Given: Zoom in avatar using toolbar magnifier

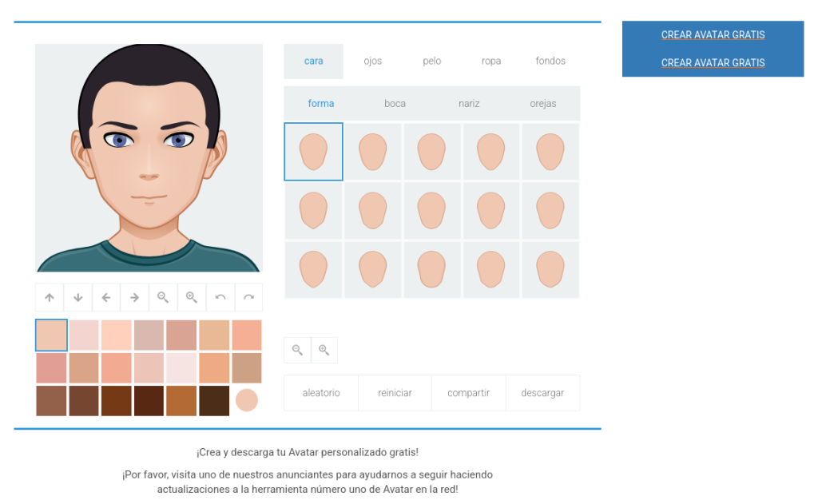Looking at the screenshot, I should pyautogui.click(x=192, y=298).
